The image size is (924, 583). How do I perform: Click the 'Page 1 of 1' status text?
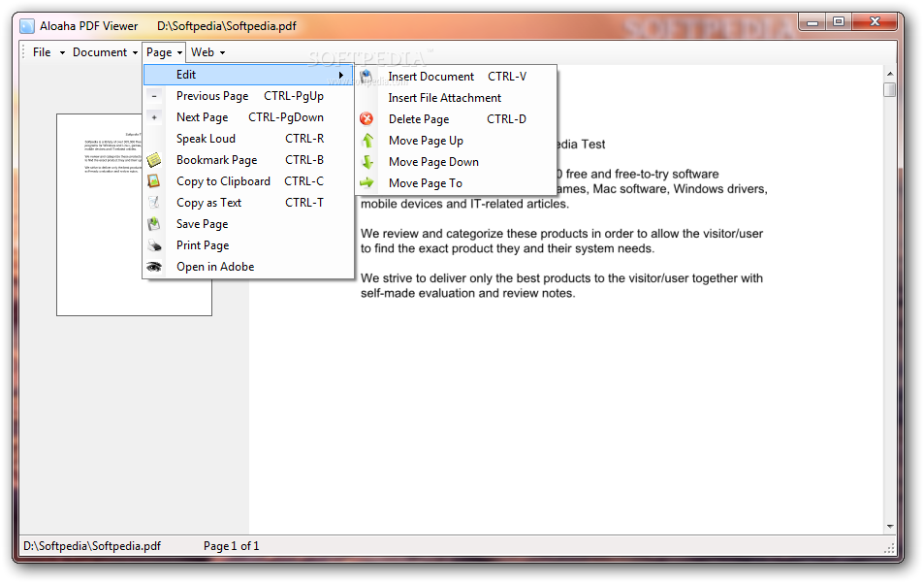[x=231, y=546]
